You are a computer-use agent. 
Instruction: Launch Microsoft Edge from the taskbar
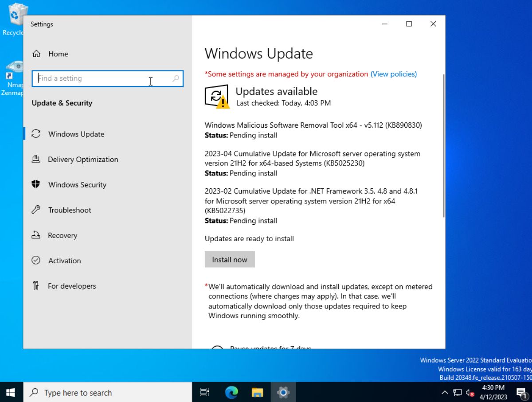[x=231, y=392]
